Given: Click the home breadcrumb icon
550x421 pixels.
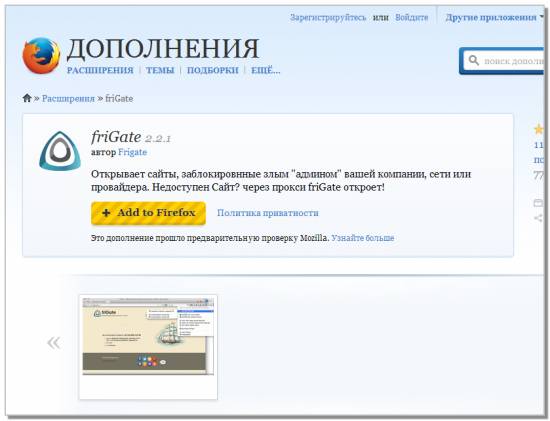Looking at the screenshot, I should tap(27, 98).
